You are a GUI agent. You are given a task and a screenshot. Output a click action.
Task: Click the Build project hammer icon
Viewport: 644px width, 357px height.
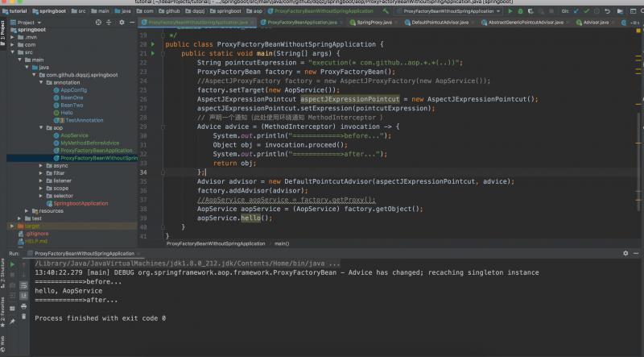coord(386,11)
